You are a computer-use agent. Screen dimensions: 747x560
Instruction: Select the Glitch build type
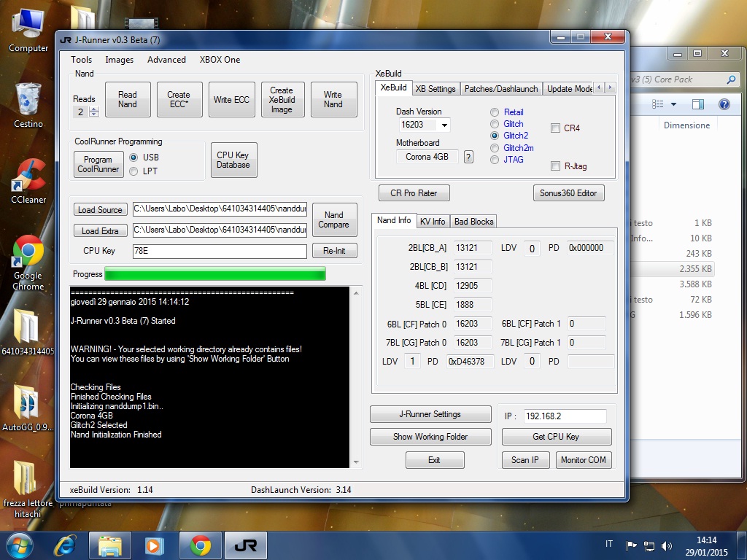(495, 124)
